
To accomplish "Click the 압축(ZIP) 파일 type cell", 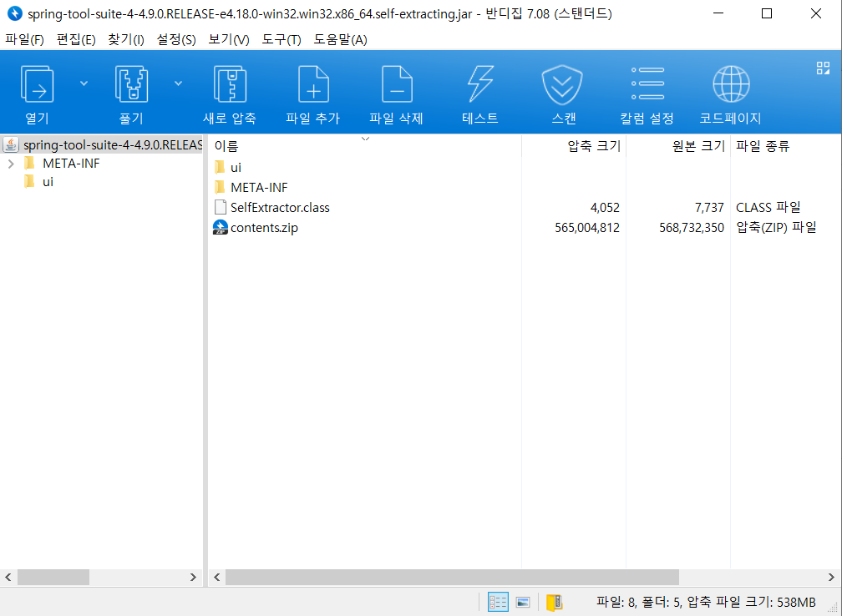I will pos(776,228).
